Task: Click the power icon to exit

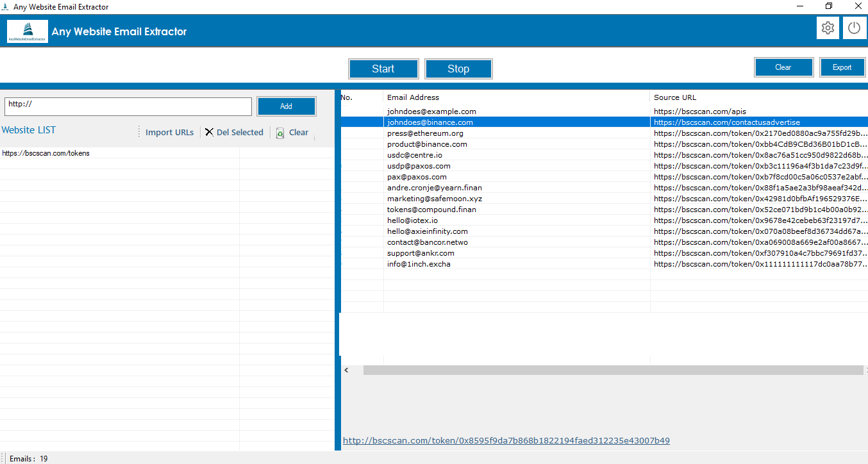Action: point(854,28)
